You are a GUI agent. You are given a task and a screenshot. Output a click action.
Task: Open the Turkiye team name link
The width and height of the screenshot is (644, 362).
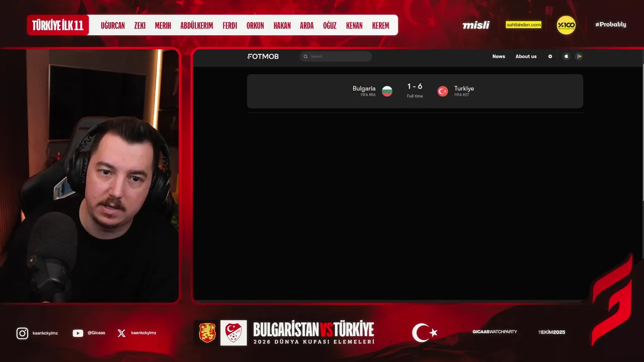point(464,88)
